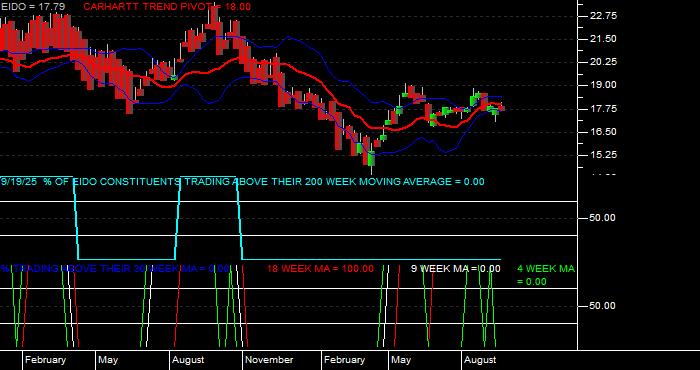Image resolution: width=700 pixels, height=370 pixels.
Task: Click the first February time axis label
Action: [45, 360]
